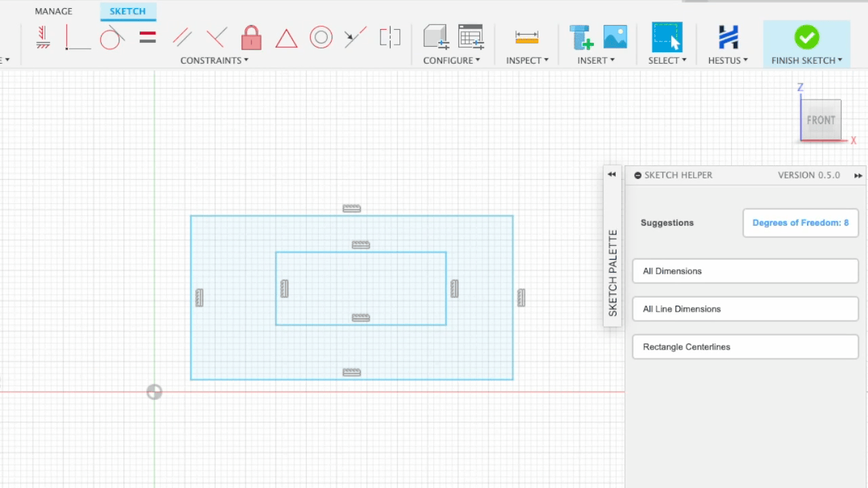868x488 pixels.
Task: Collapse the Sketch Helper panel header
Action: click(x=637, y=176)
